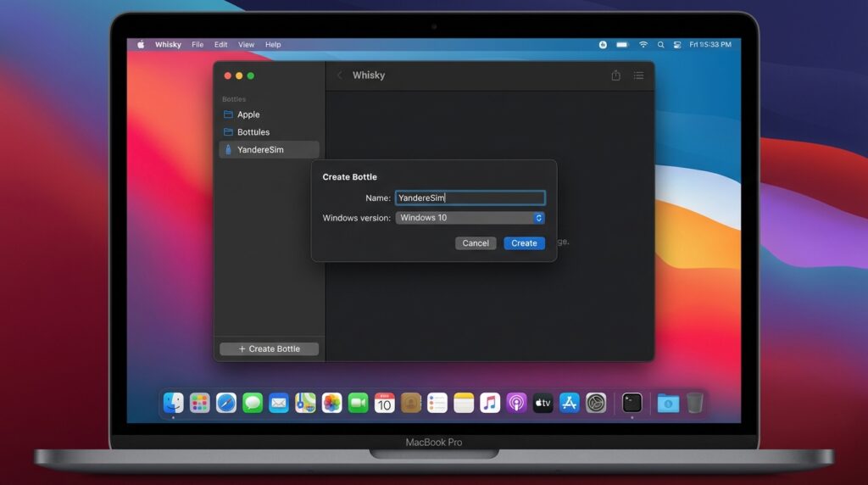
Task: Go back using the toolbar chevron
Action: pyautogui.click(x=340, y=75)
